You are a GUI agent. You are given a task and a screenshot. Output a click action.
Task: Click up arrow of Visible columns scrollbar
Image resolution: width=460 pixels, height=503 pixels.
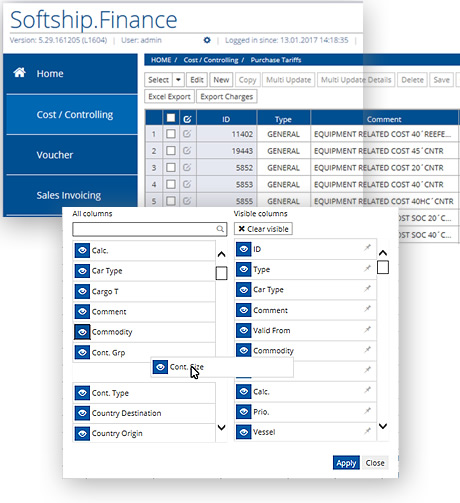[383, 253]
